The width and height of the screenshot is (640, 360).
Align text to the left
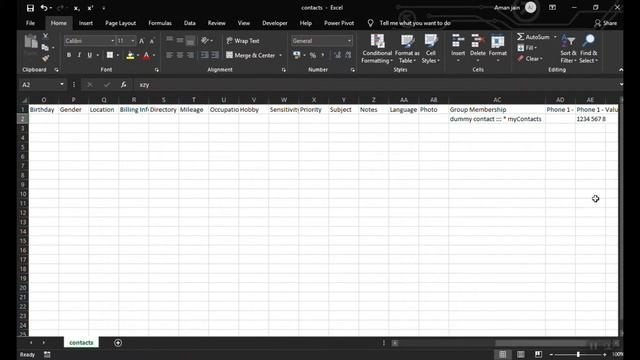pyautogui.click(x=169, y=55)
